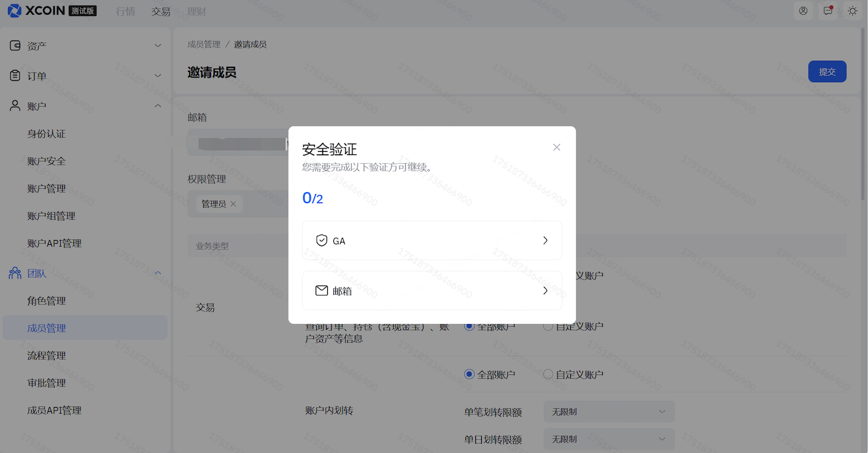Close the 安全验证 dialog
The width and height of the screenshot is (868, 453).
click(556, 147)
